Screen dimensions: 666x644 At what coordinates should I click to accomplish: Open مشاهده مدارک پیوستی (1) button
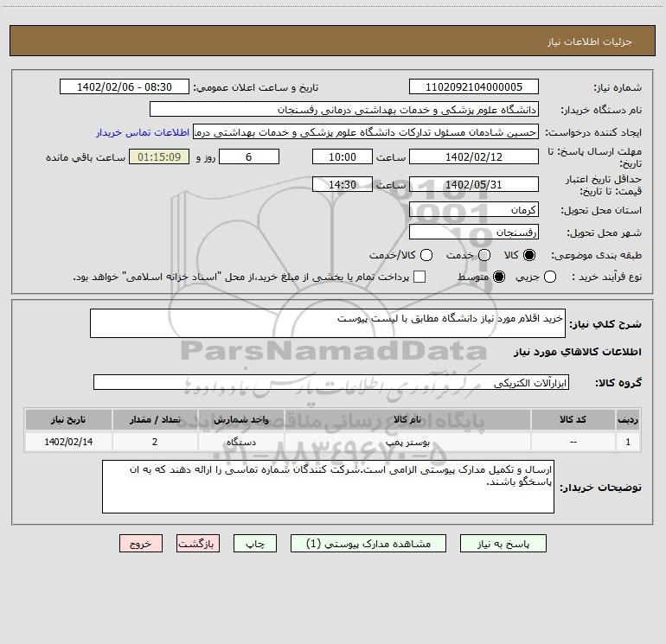coord(368,544)
